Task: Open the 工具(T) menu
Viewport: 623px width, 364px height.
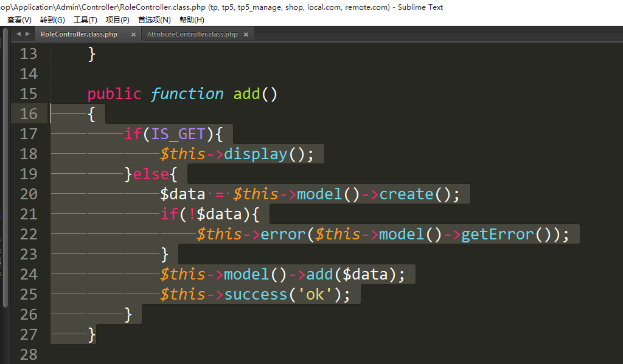Action: (x=85, y=20)
